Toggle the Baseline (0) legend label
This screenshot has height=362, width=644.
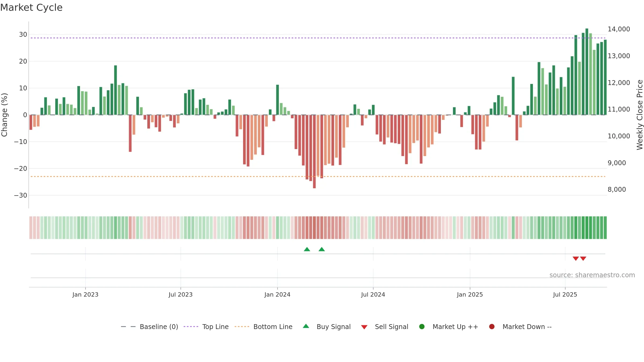tap(159, 327)
